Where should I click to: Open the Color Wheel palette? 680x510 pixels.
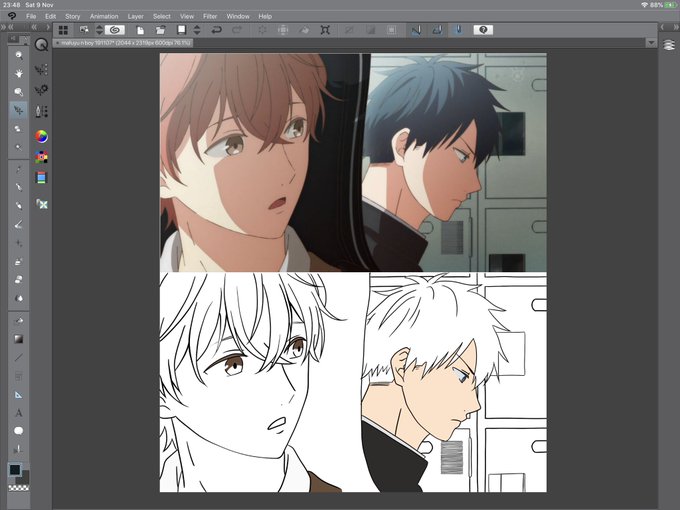tap(41, 137)
